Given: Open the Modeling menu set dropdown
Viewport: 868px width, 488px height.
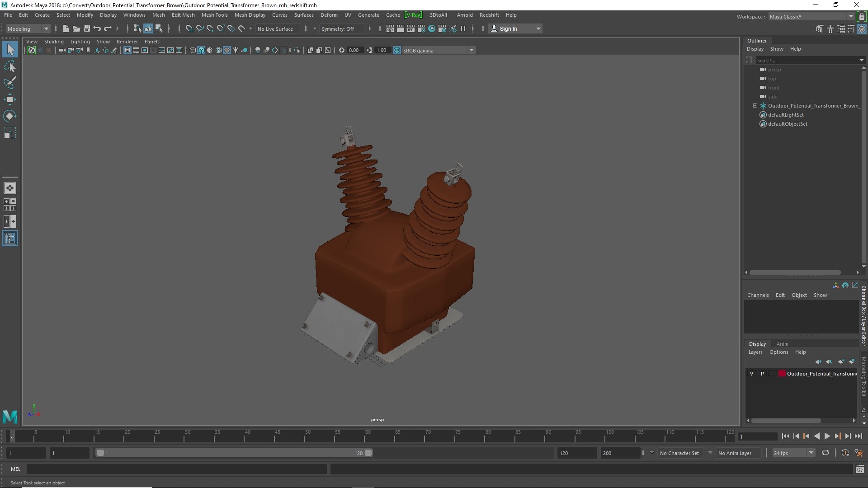Looking at the screenshot, I should click(x=28, y=28).
